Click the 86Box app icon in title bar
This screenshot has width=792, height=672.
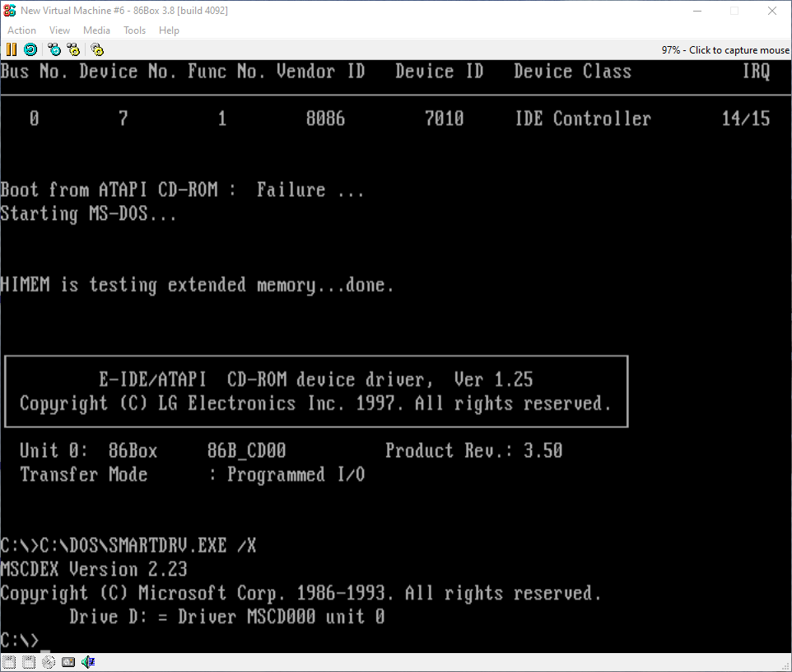click(x=10, y=10)
